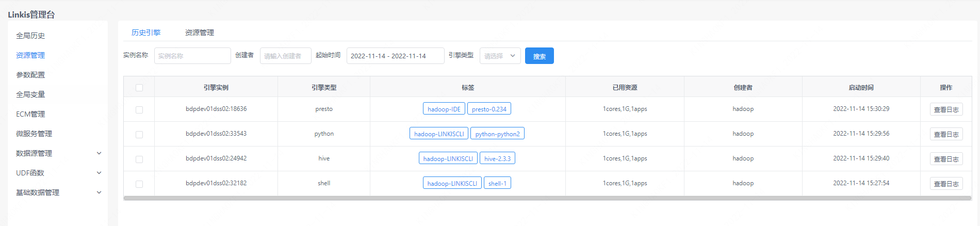Click the 实例名称 input field

click(x=192, y=56)
